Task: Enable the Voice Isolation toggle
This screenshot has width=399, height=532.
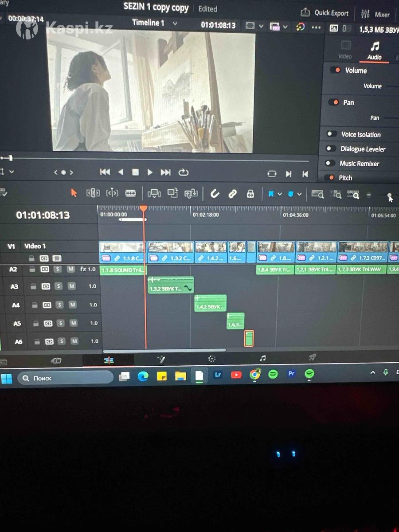Action: pos(330,134)
